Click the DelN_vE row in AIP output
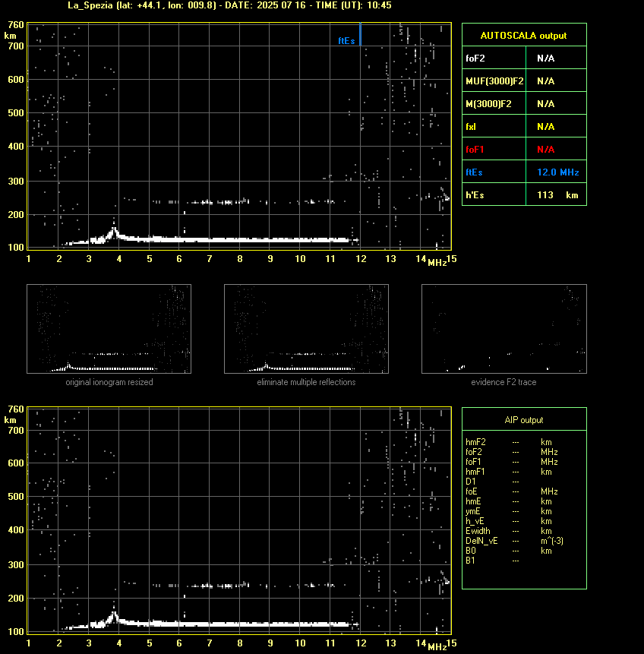Image resolution: width=644 pixels, height=654 pixels. [x=514, y=541]
